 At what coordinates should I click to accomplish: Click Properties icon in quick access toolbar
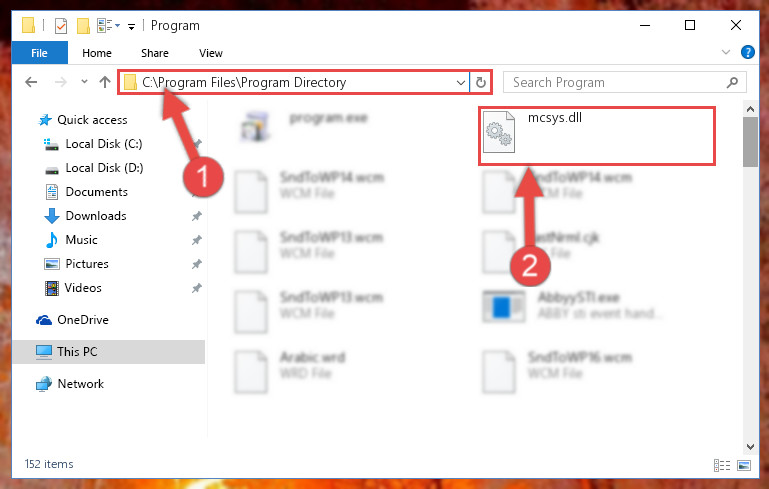click(x=61, y=26)
